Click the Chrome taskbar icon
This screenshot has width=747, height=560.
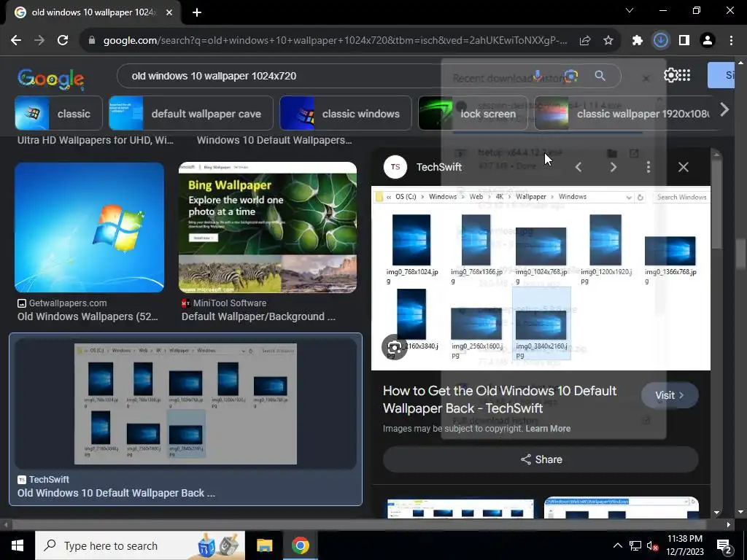pyautogui.click(x=300, y=545)
